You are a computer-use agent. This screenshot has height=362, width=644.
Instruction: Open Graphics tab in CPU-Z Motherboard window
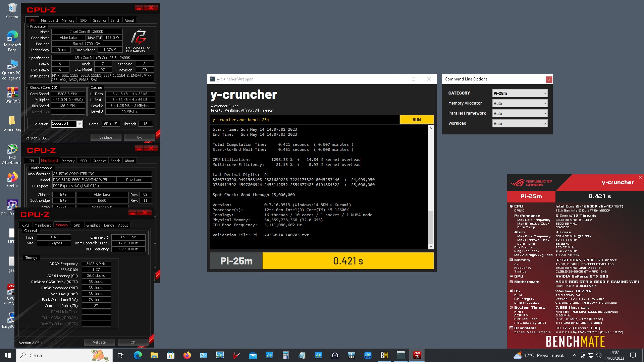[100, 161]
